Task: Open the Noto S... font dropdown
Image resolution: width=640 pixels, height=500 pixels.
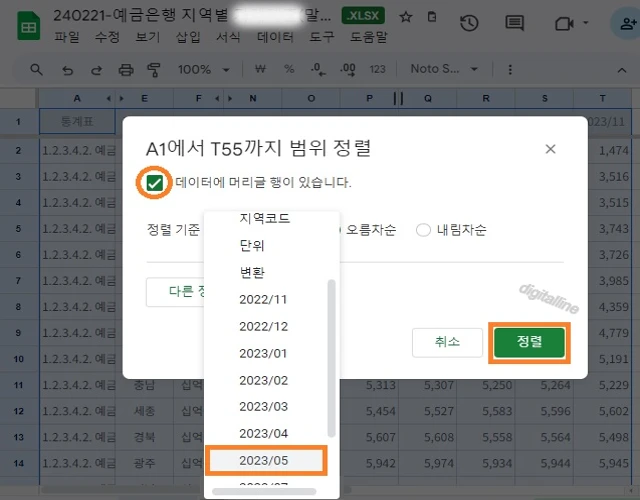Action: tap(444, 69)
